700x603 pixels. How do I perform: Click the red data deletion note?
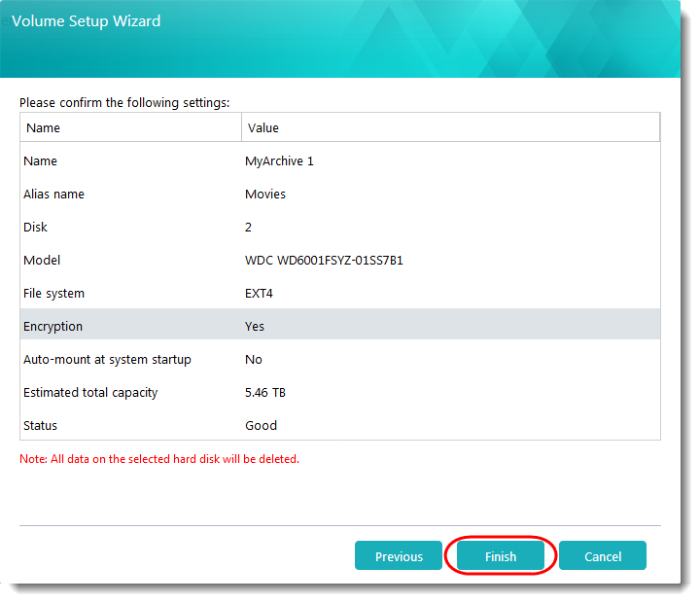point(159,458)
